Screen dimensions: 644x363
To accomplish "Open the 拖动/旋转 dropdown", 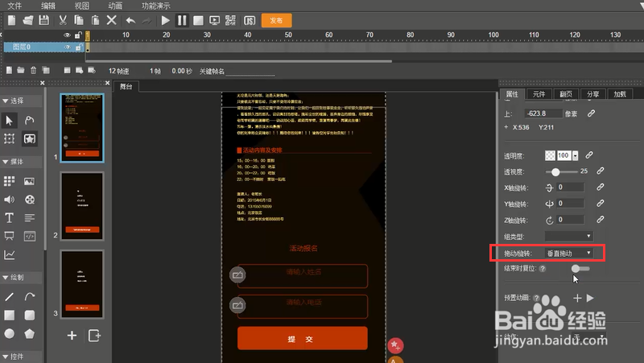I will pyautogui.click(x=569, y=254).
